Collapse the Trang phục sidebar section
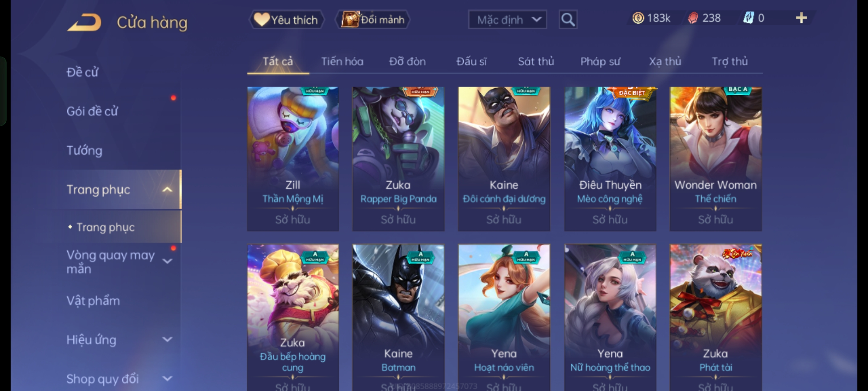868x391 pixels. 167,190
